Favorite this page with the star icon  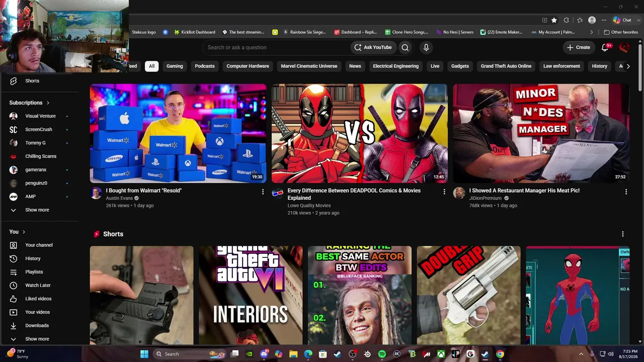(x=554, y=20)
